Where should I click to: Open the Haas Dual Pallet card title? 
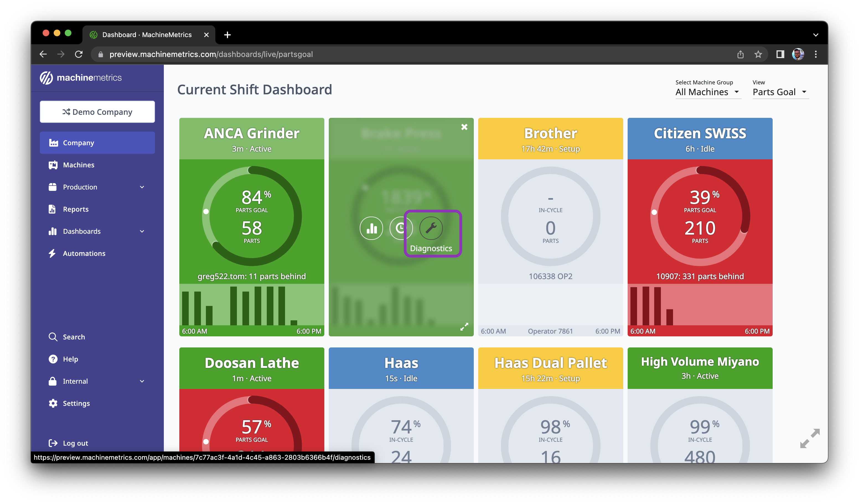550,363
